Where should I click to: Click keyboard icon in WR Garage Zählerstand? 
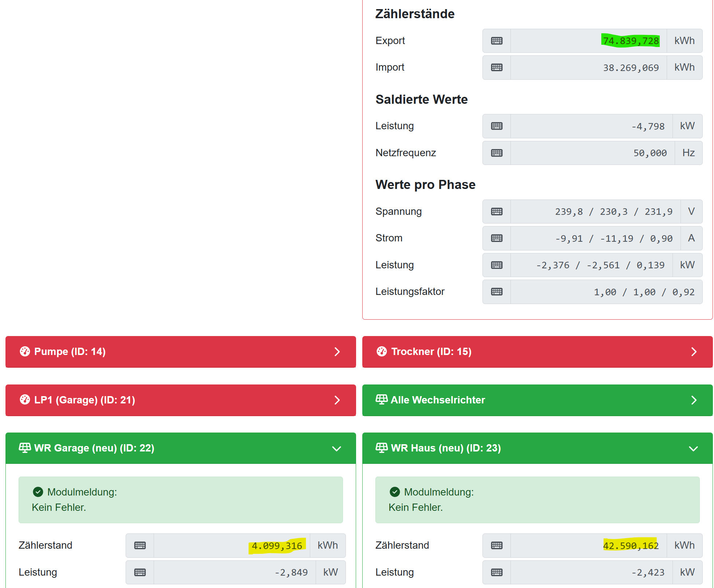140,545
